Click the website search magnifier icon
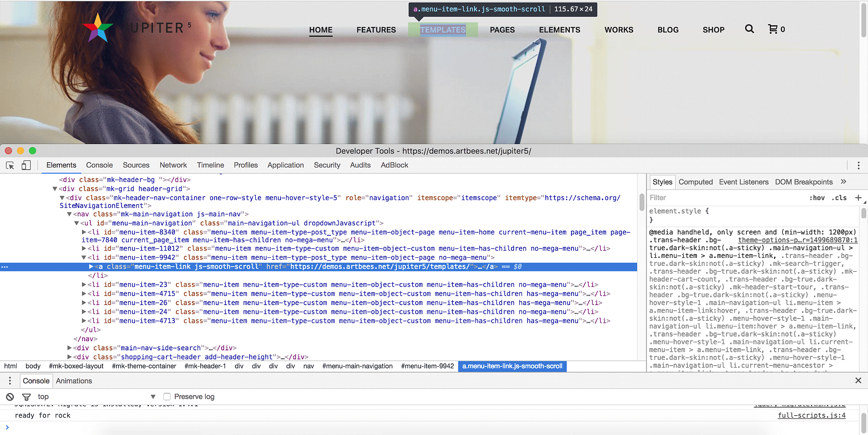Viewport: 868px width, 435px height. [x=749, y=29]
